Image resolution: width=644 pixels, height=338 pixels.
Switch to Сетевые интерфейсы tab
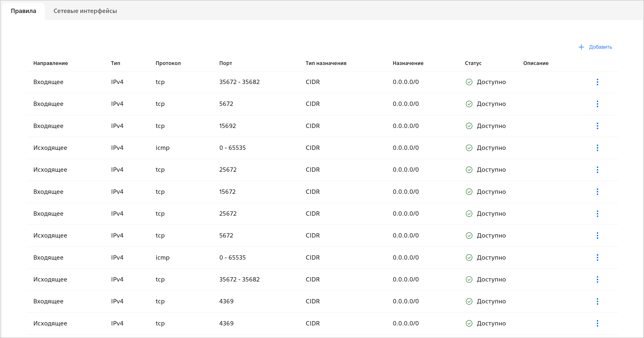point(85,11)
